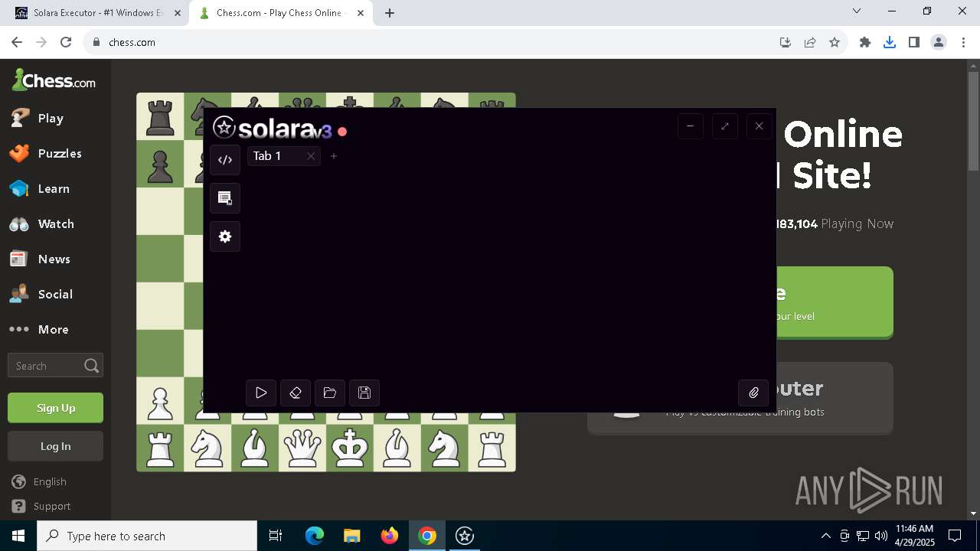Open a new browser tab
980x551 pixels.
pos(390,13)
